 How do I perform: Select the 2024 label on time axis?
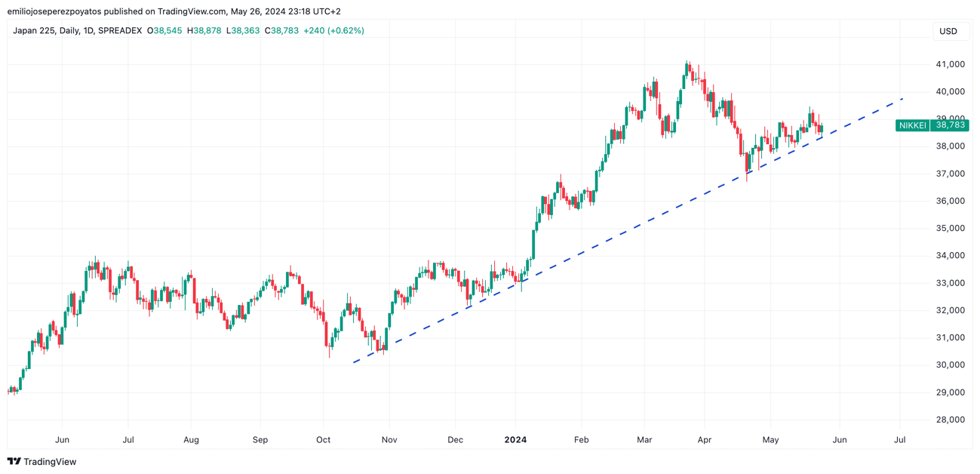(x=515, y=439)
